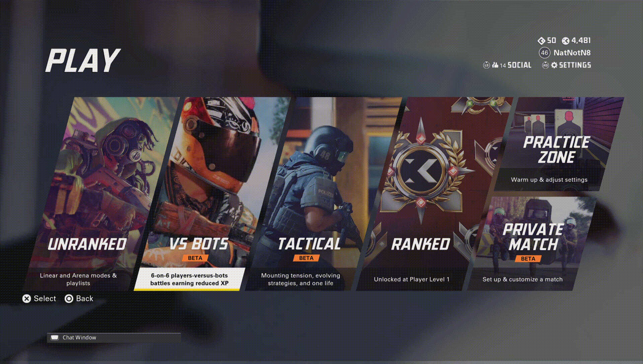The image size is (643, 364).
Task: Click 'Set up & customize a match' text
Action: click(x=522, y=279)
